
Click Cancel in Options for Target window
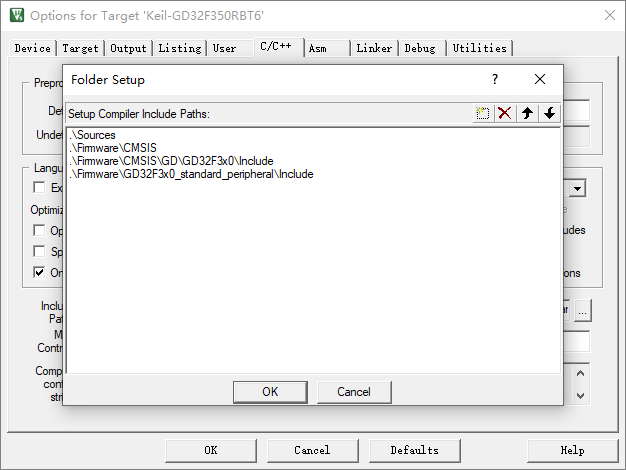pyautogui.click(x=313, y=450)
